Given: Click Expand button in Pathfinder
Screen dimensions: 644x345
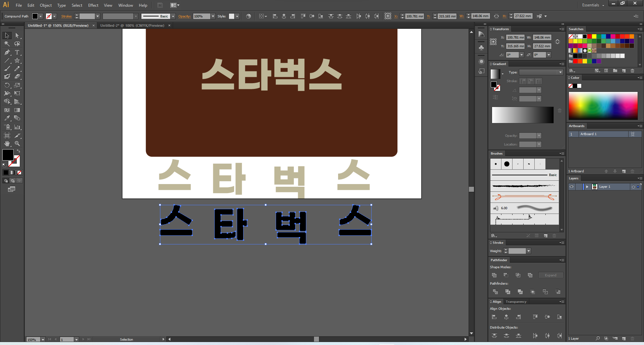Looking at the screenshot, I should pos(550,275).
